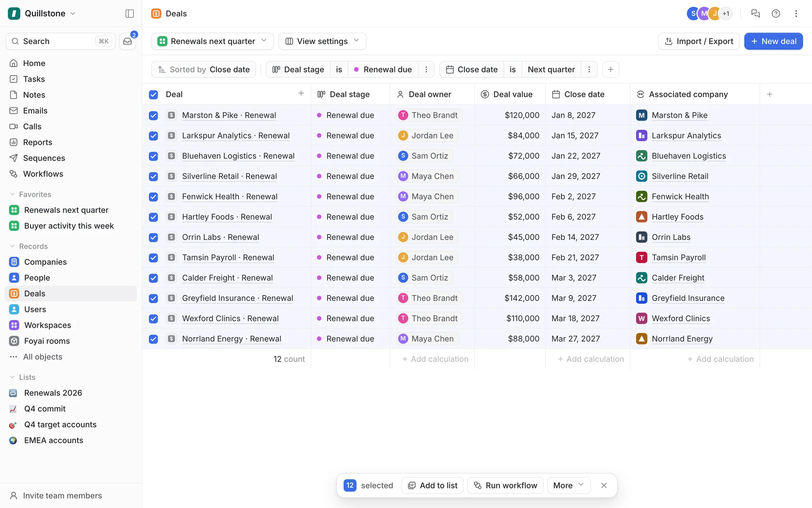The height and width of the screenshot is (508, 812).
Task: Click Sorted by Close date chip
Action: point(204,69)
